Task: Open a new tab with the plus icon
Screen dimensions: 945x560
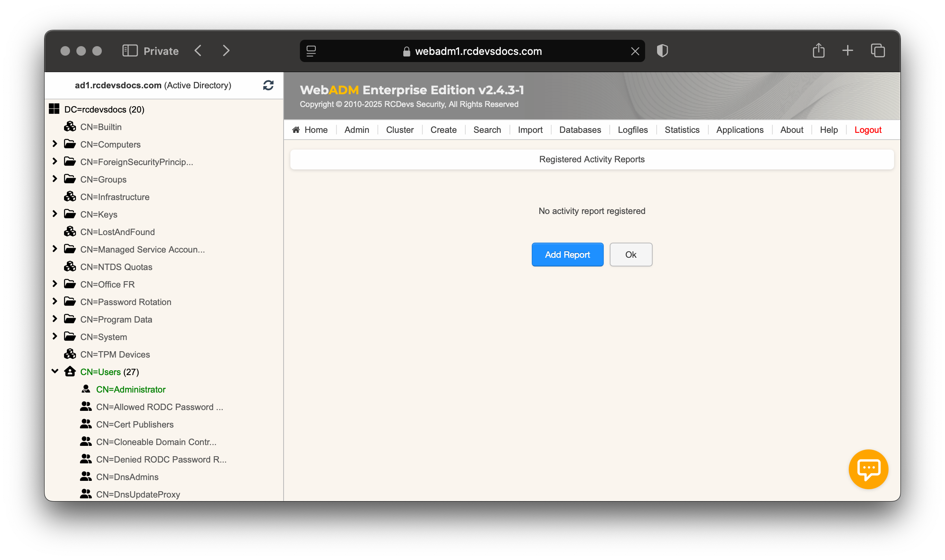Action: [848, 51]
